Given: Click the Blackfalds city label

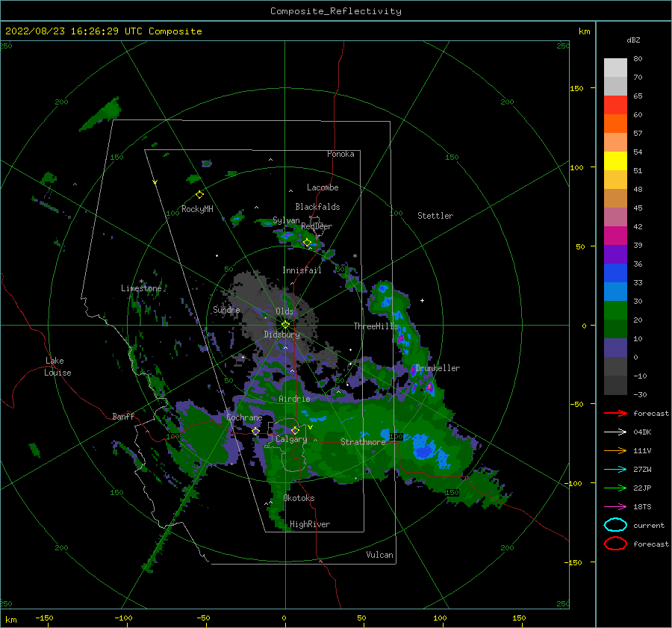Looking at the screenshot, I should point(317,207).
